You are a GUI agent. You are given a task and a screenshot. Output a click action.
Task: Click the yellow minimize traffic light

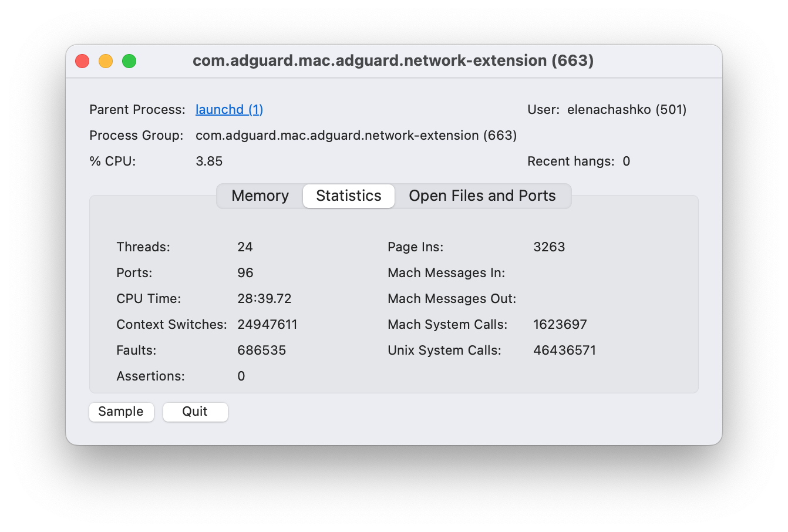point(106,60)
